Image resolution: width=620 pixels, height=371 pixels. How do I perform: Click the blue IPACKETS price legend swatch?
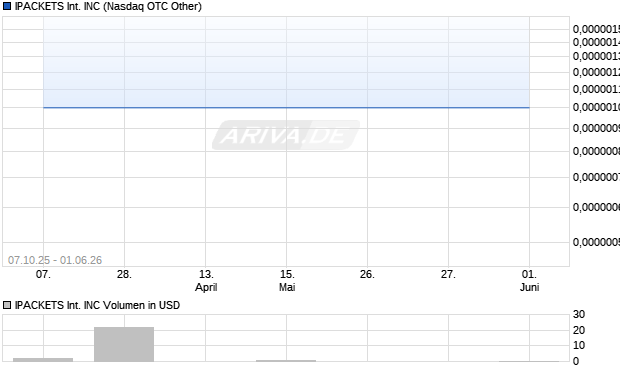pyautogui.click(x=7, y=6)
